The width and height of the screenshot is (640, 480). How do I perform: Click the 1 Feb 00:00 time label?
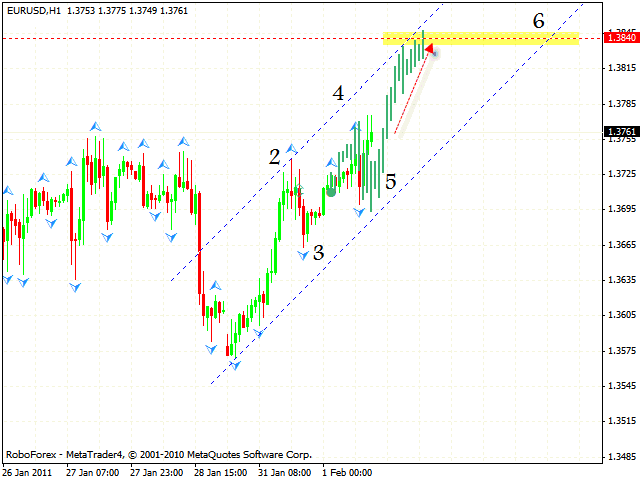(x=347, y=473)
